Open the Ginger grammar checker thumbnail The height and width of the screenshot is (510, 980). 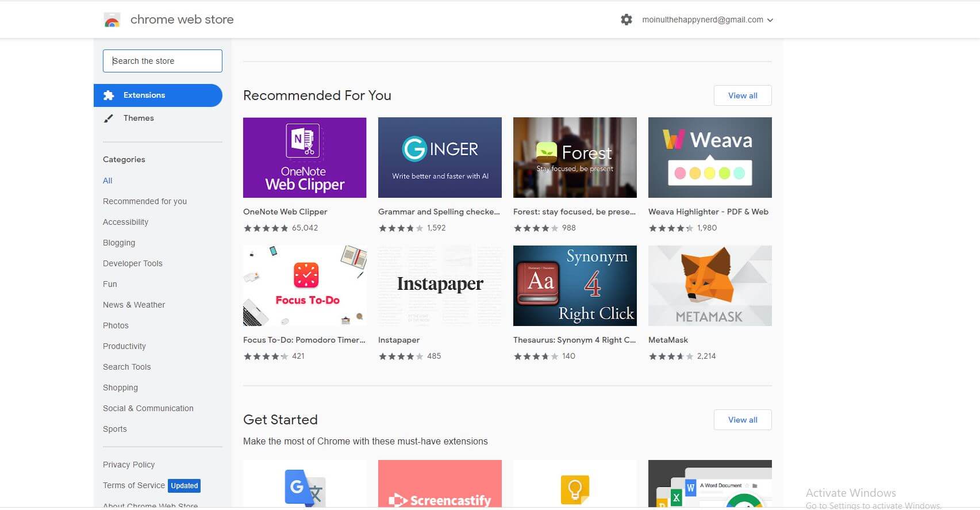coord(440,158)
